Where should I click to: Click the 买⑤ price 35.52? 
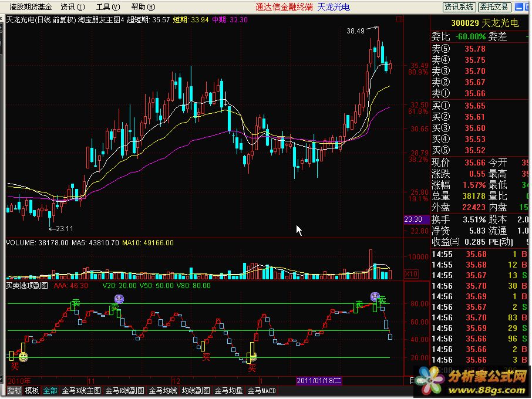[475, 150]
